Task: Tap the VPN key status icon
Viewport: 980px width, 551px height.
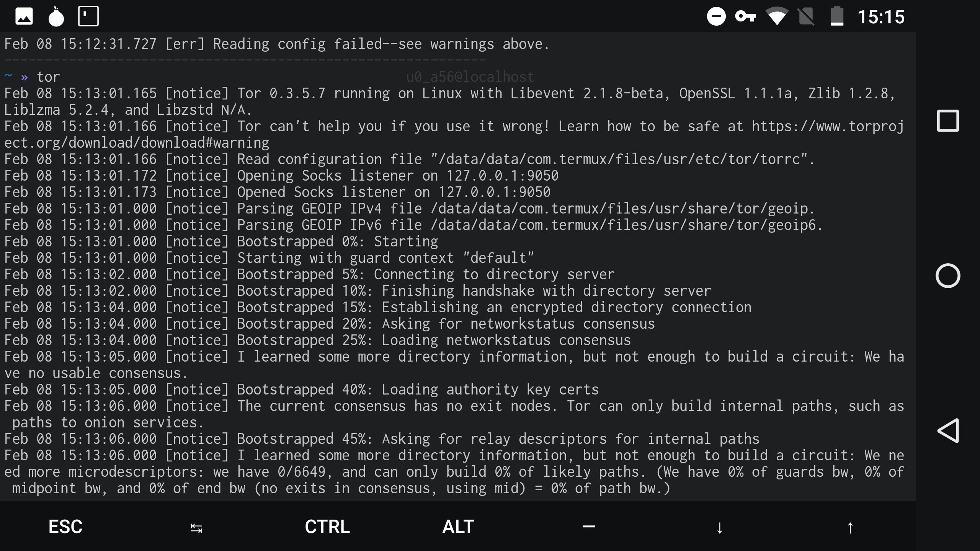Action: 745,17
